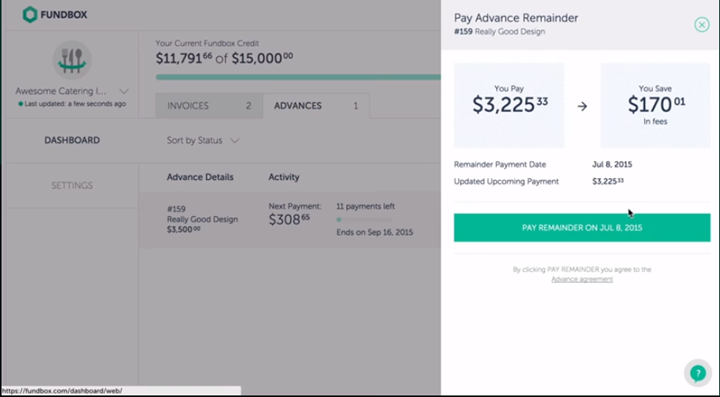Click the Awesome Catering fork and knife avatar
The image size is (720, 397).
click(x=72, y=60)
